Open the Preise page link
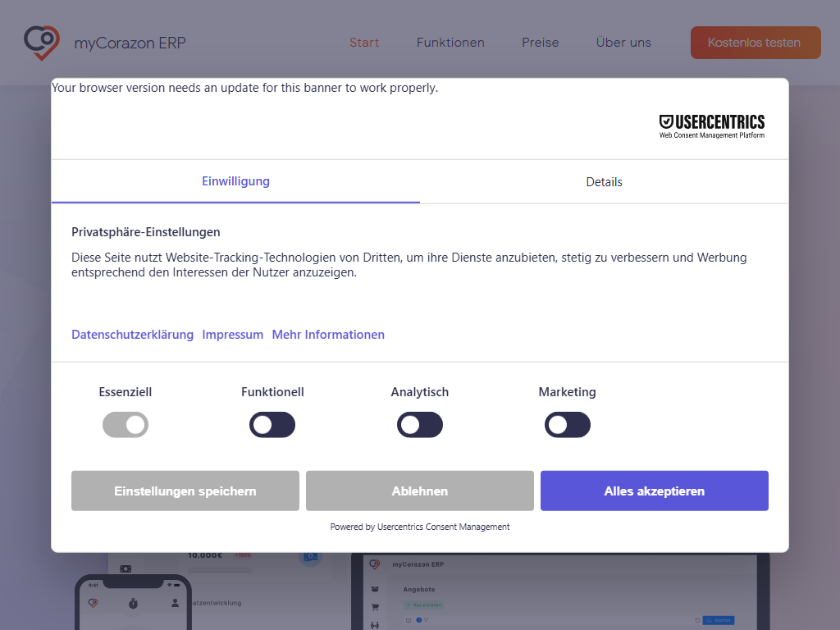Image resolution: width=840 pixels, height=630 pixels. pyautogui.click(x=541, y=43)
